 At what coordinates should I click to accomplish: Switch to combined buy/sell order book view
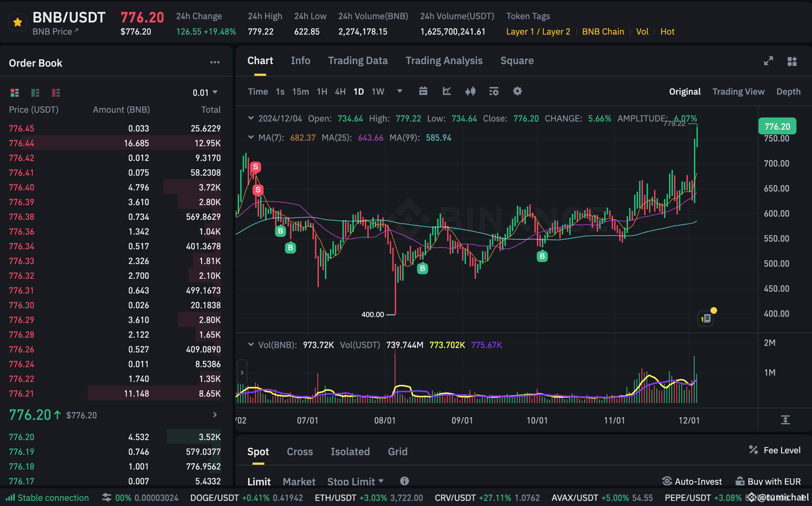click(15, 92)
